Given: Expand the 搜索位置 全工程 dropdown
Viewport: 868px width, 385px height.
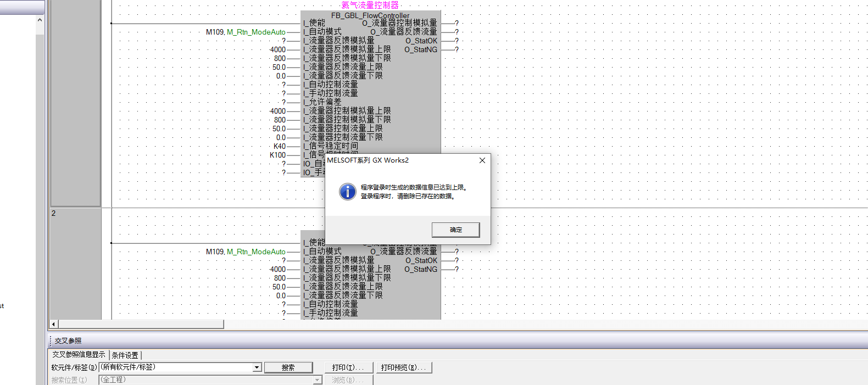Looking at the screenshot, I should [317, 380].
